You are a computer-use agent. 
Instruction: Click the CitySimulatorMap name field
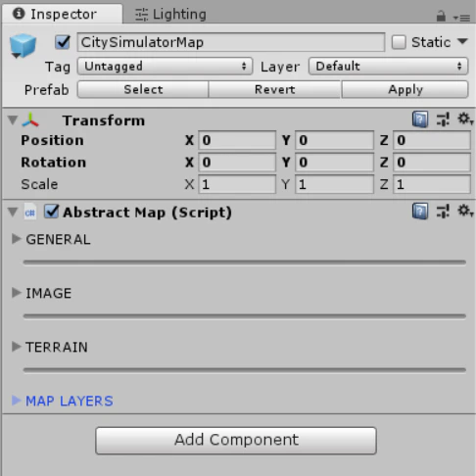(231, 42)
